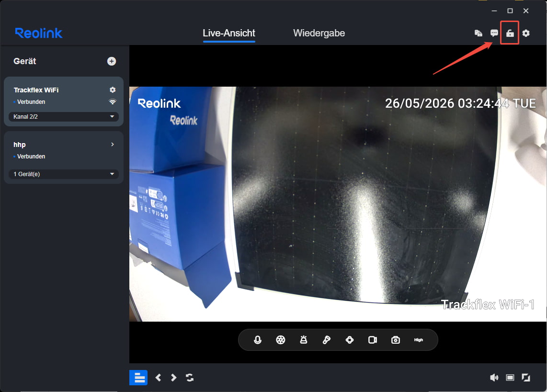Open the chat message icon

pyautogui.click(x=494, y=33)
